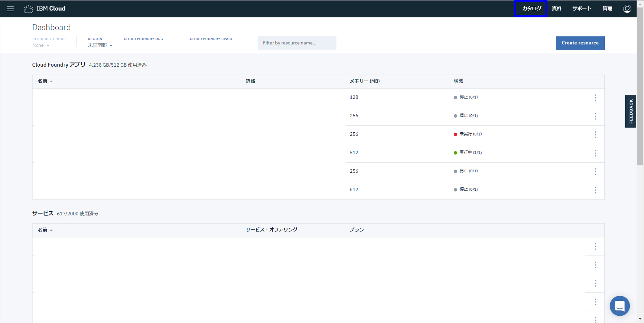Click the 状態 column header
Viewport: 644px width, 323px height.
coord(458,81)
